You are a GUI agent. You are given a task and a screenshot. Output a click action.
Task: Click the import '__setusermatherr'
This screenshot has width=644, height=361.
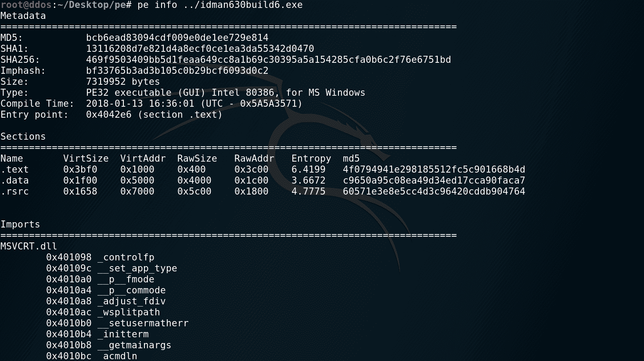pyautogui.click(x=143, y=323)
